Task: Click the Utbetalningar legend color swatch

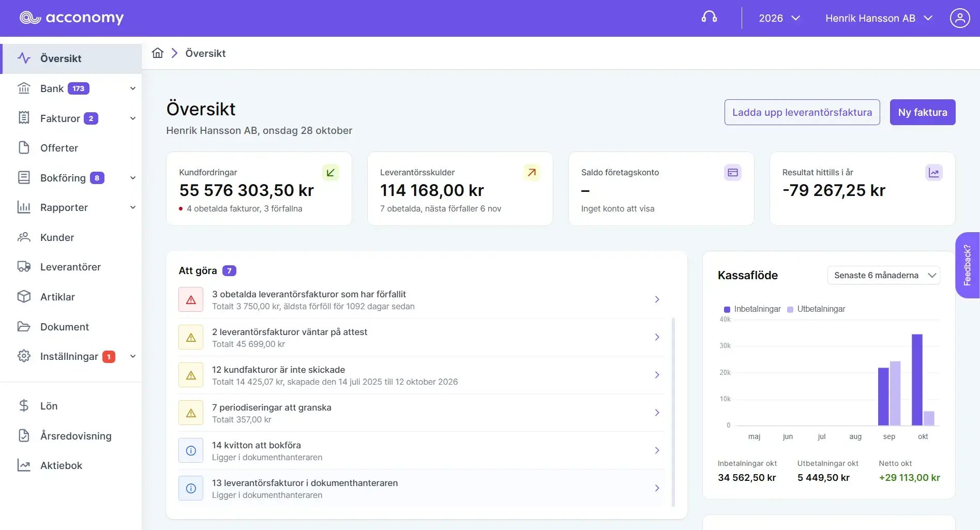Action: tap(790, 309)
